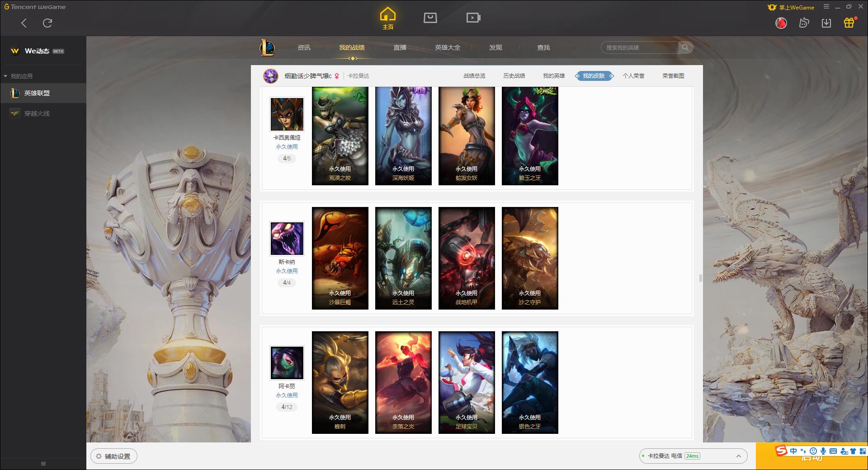Click the 阿卡丽 champion portrait
Screen dimensions: 868x470
pyautogui.click(x=287, y=363)
